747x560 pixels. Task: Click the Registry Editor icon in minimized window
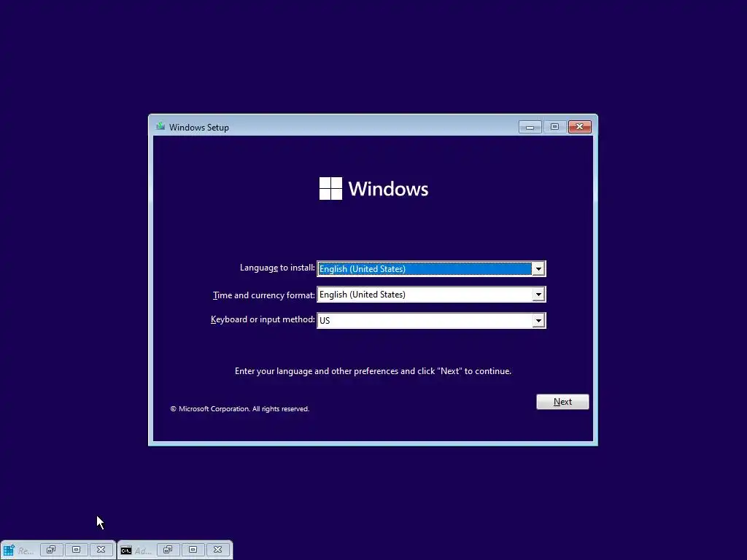pos(9,550)
